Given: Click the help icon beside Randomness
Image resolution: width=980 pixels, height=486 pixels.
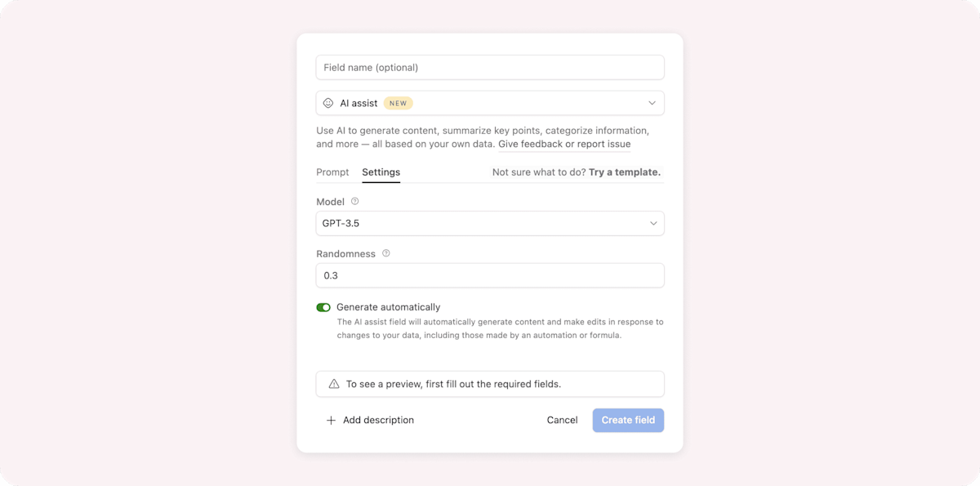Looking at the screenshot, I should [386, 253].
